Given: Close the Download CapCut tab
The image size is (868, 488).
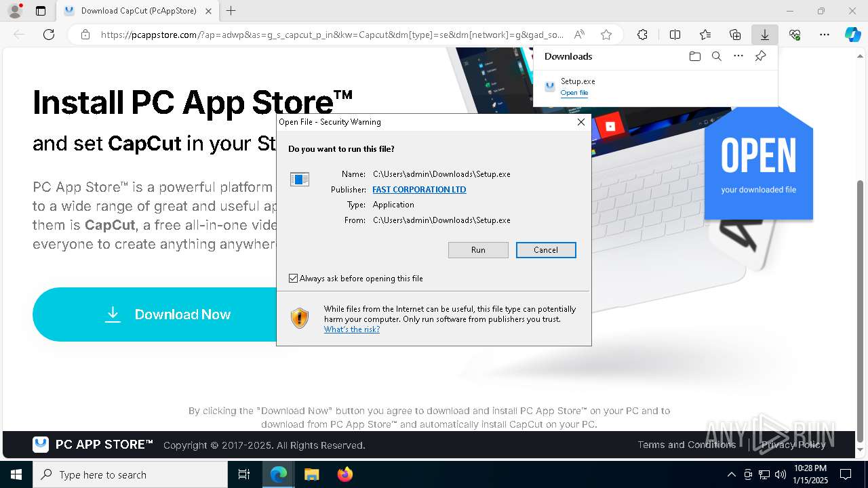Looking at the screenshot, I should [208, 11].
